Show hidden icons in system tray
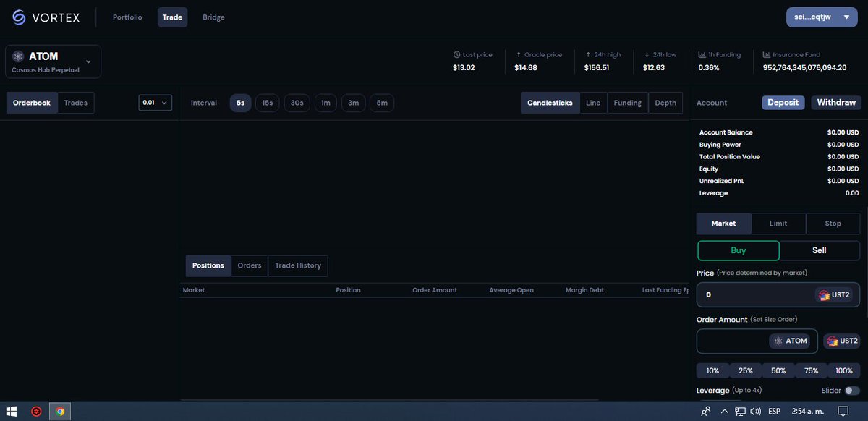 pyautogui.click(x=726, y=412)
